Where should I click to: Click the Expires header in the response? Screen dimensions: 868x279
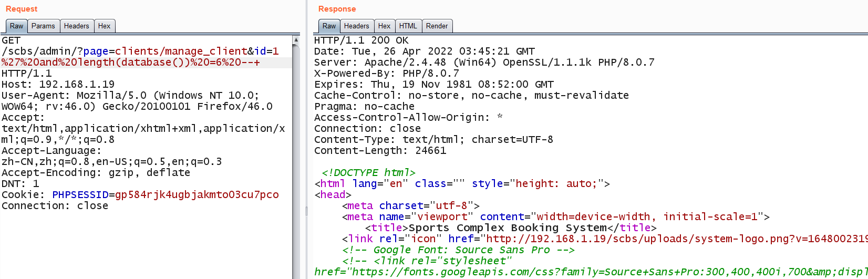(434, 85)
